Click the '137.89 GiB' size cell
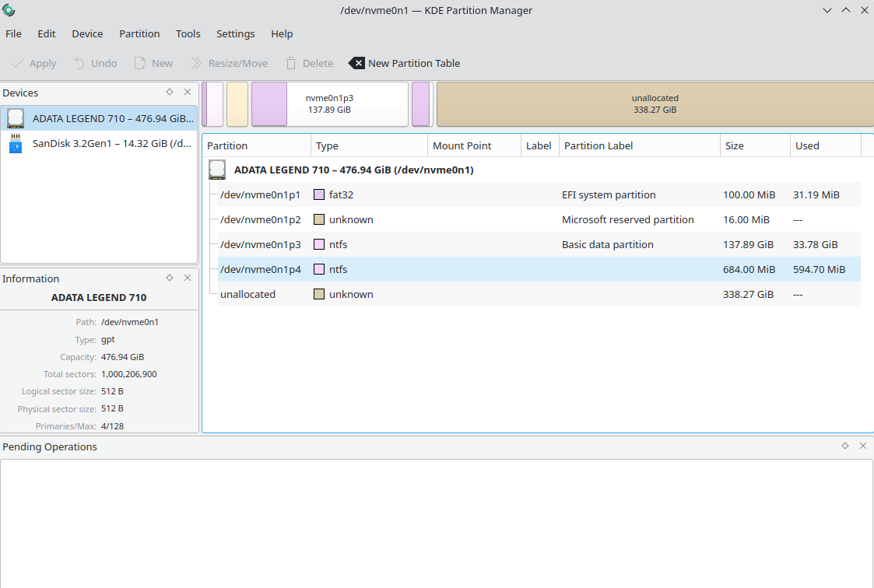 [x=748, y=244]
